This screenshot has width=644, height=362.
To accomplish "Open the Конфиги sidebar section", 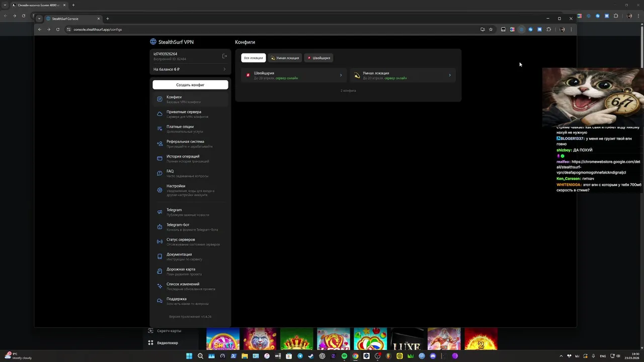I will coord(190,99).
